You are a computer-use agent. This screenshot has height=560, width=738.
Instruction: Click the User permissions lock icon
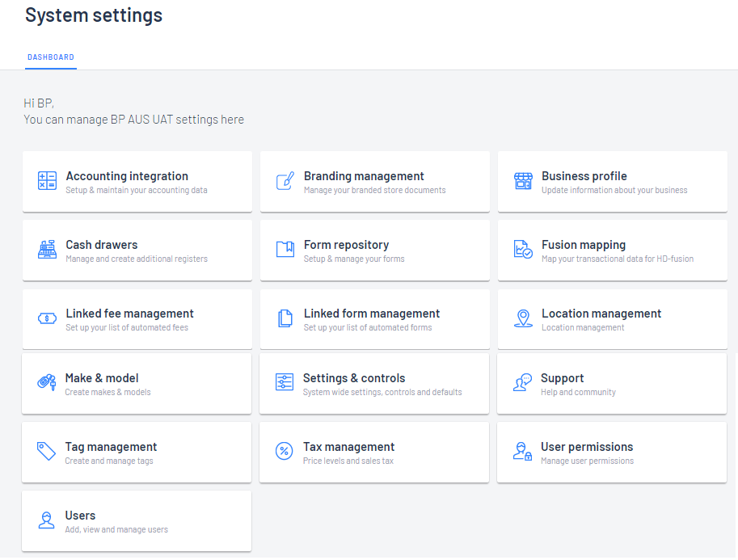522,452
